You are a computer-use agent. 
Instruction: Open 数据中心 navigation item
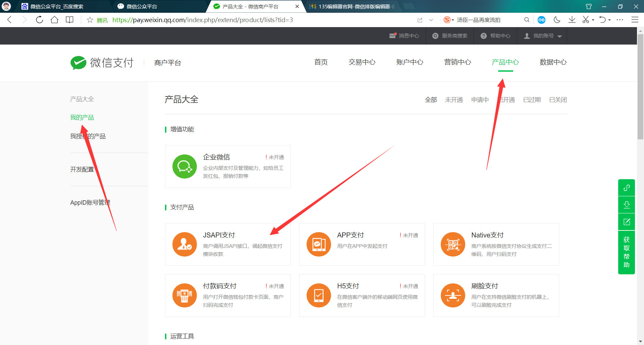553,62
